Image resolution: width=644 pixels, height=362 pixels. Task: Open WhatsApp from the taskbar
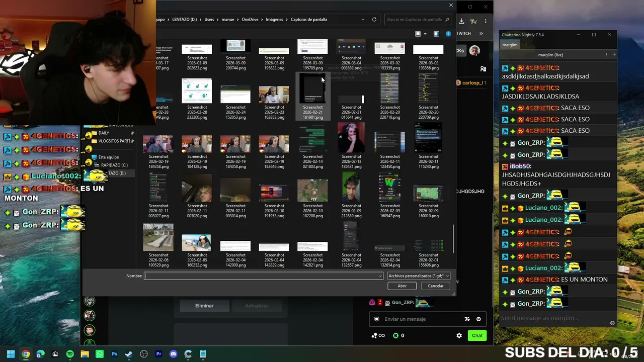point(99,354)
